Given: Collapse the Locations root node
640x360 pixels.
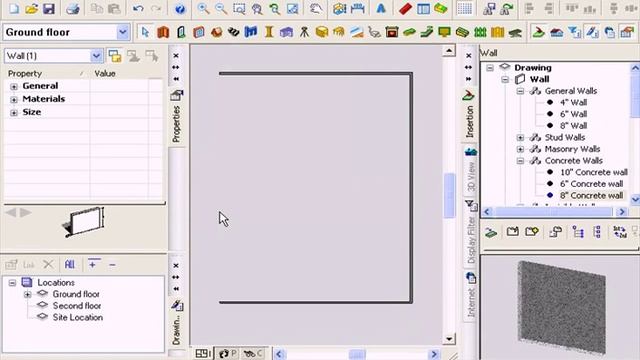Looking at the screenshot, I should [x=12, y=282].
